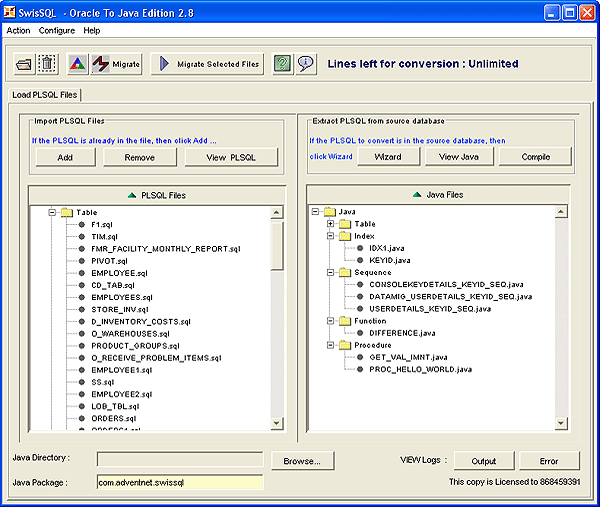Click the Java Package input field
Image resolution: width=600 pixels, height=507 pixels.
(180, 482)
